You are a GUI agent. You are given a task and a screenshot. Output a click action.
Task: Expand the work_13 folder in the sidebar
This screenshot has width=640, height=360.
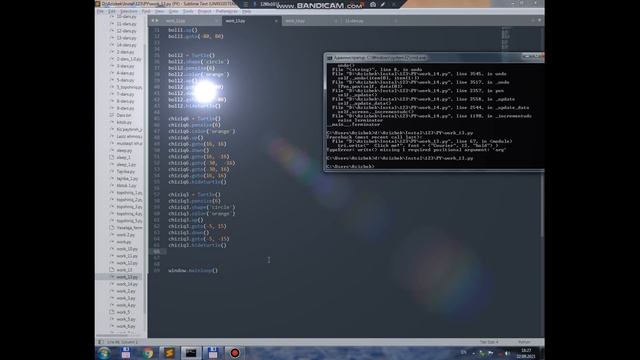pos(124,270)
